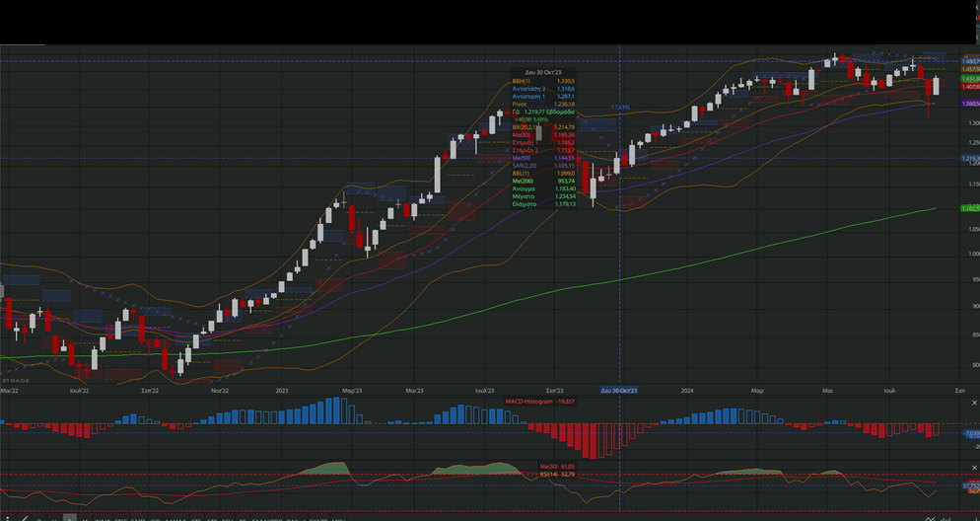
Task: Click the blue 1.480,7 price tag
Action: click(x=970, y=61)
